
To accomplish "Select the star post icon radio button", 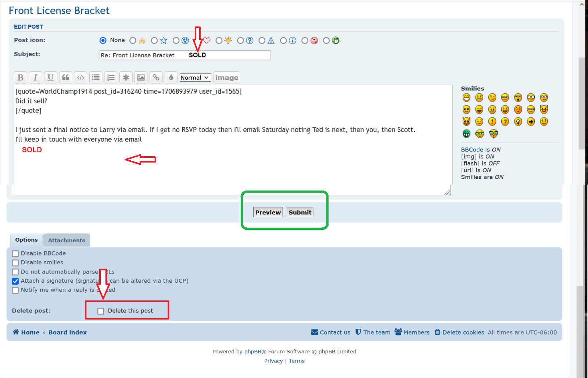I will click(x=154, y=40).
